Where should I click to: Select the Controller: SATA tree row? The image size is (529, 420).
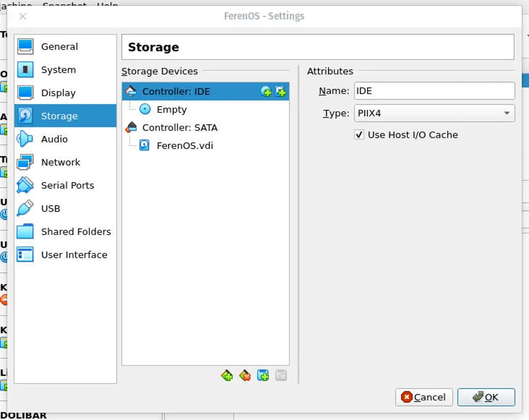coord(205,127)
